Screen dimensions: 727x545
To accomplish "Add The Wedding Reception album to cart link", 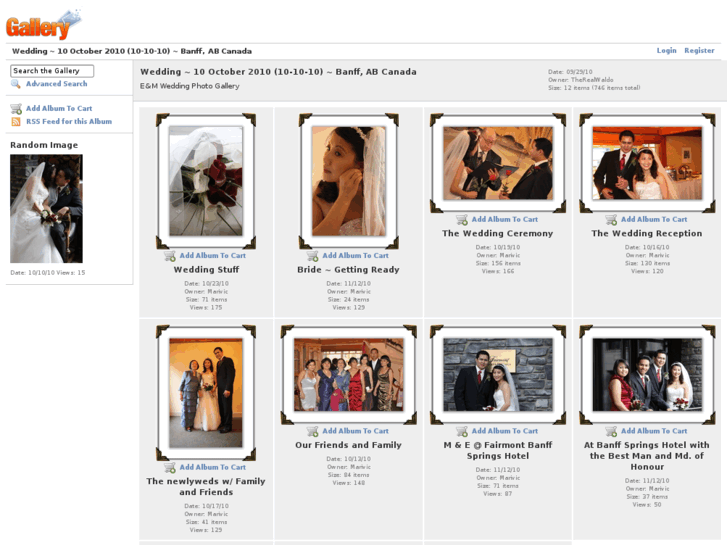I will tap(654, 219).
